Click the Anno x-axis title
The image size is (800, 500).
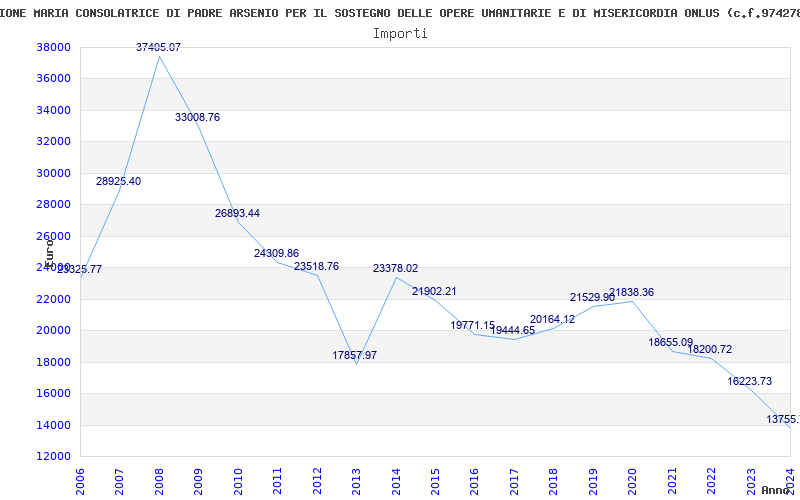click(775, 490)
